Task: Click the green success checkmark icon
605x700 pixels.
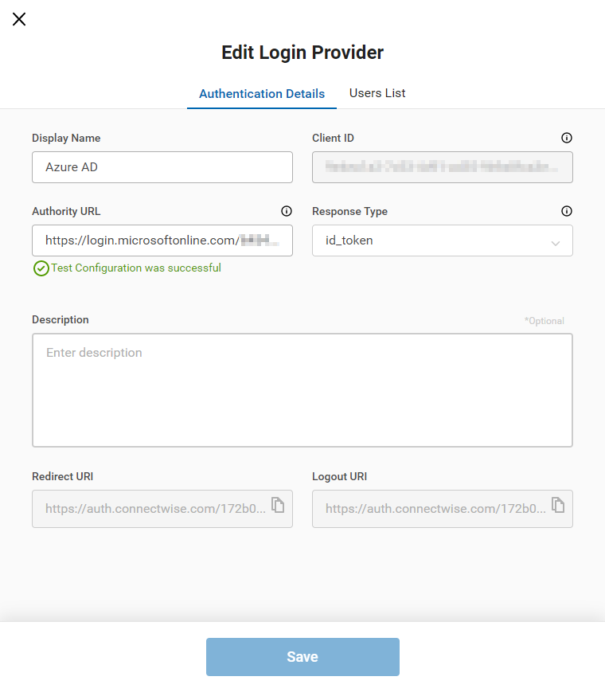Action: (x=41, y=268)
